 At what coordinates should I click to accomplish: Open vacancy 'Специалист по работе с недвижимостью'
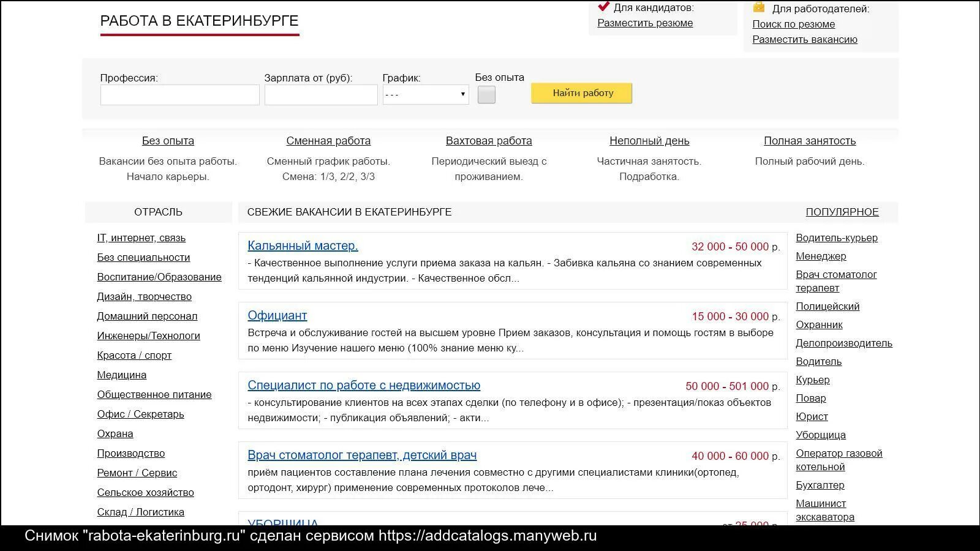coord(364,386)
